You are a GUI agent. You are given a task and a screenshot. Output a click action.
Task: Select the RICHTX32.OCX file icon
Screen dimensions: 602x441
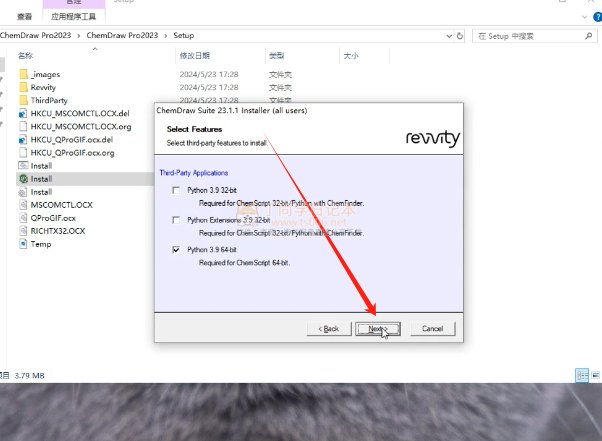(23, 231)
